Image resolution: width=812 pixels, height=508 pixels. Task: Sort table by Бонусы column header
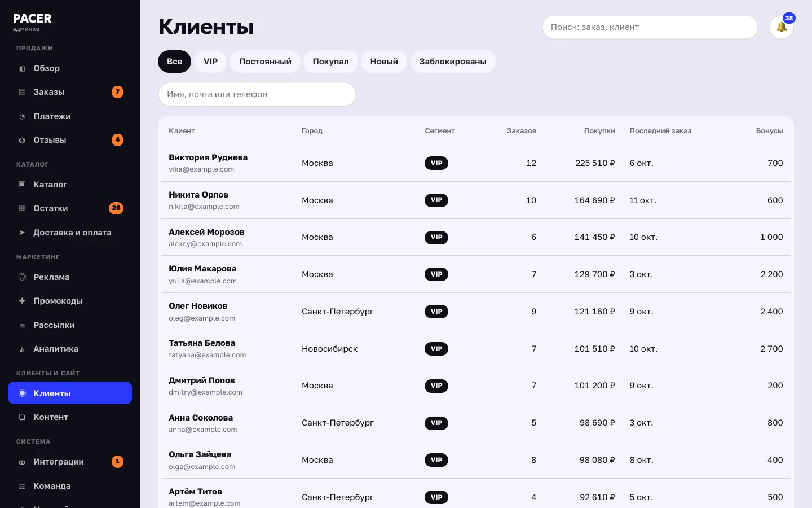coord(770,131)
